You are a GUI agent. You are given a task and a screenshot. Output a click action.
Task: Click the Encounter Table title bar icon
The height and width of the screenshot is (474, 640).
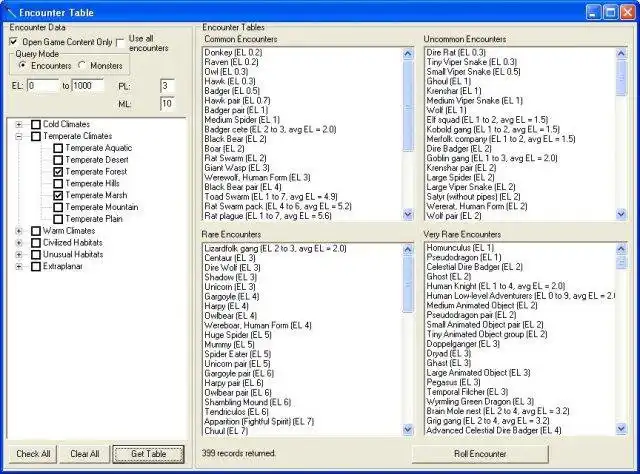pos(11,12)
